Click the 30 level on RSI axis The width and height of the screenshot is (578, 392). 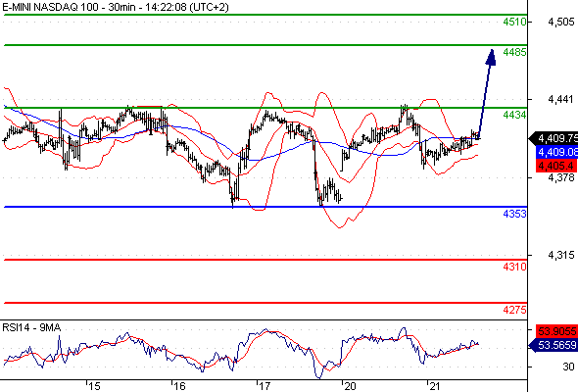click(x=568, y=367)
